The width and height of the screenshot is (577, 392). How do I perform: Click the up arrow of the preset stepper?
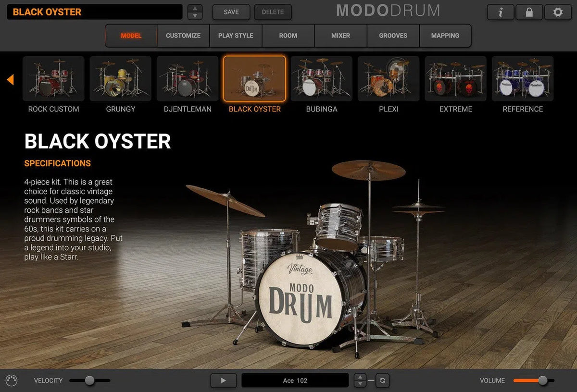[x=194, y=8]
